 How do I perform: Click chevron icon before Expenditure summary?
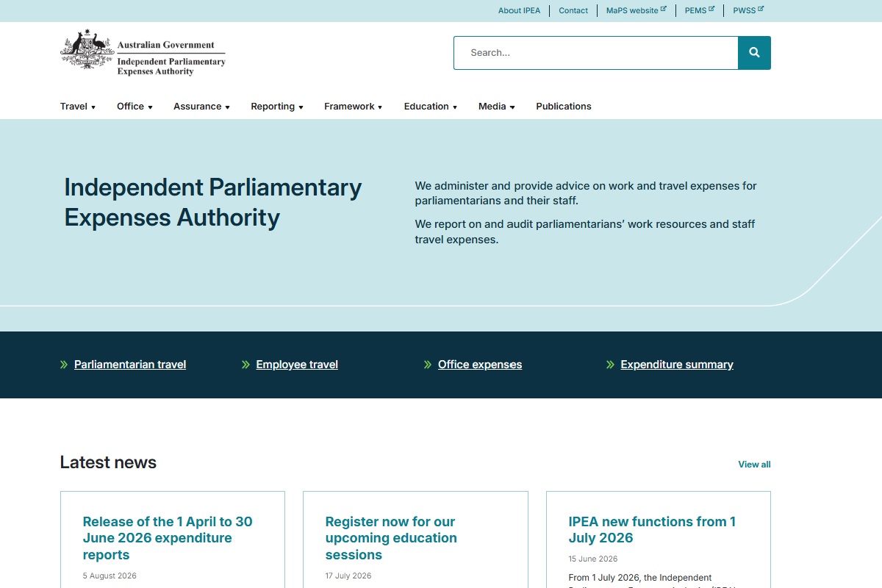tap(610, 365)
